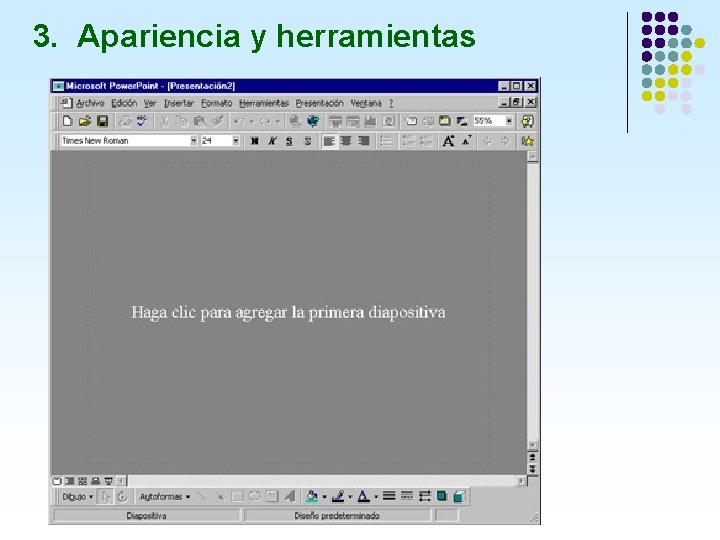Screen dimensions: 720x540
Task: Save the presentation with the floppy icon
Action: (102, 121)
